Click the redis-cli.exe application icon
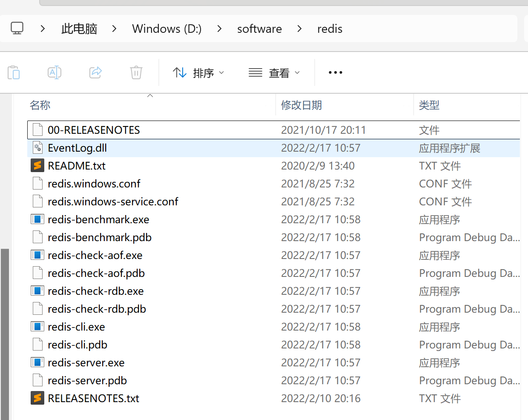 (37, 327)
